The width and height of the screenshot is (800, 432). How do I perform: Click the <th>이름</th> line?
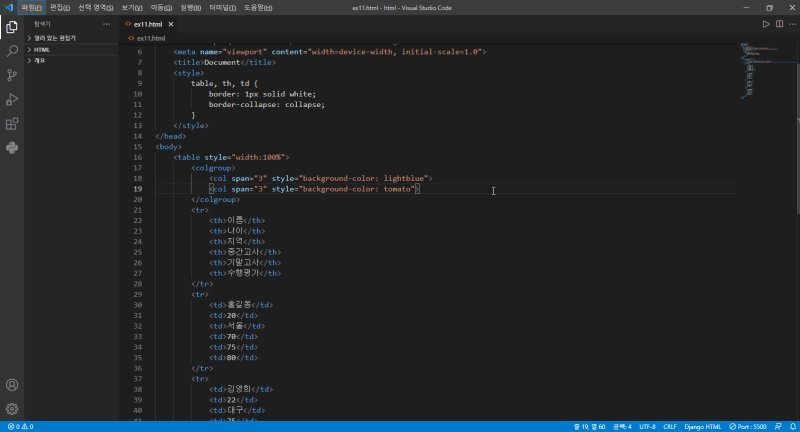coord(237,220)
